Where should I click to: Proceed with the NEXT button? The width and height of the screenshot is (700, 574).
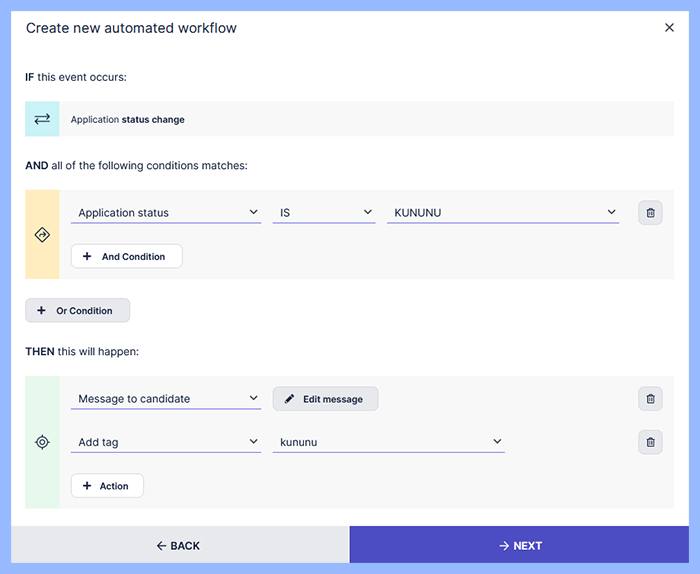click(x=519, y=545)
